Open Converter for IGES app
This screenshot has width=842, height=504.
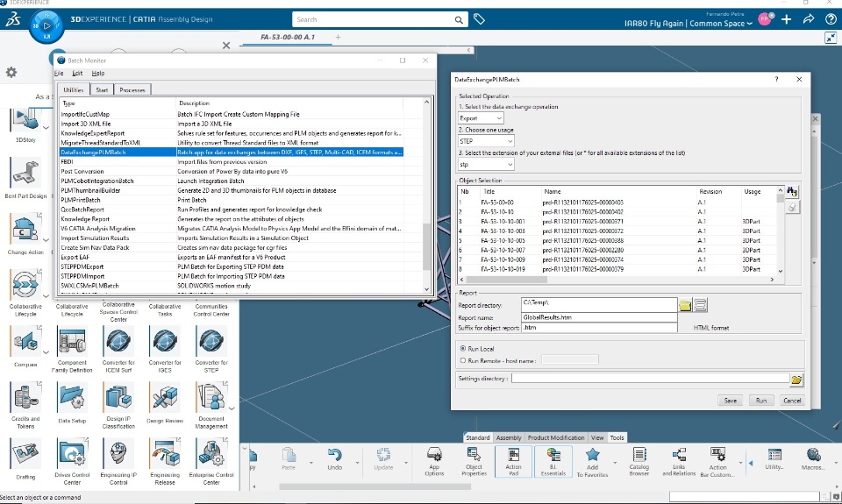(x=165, y=341)
